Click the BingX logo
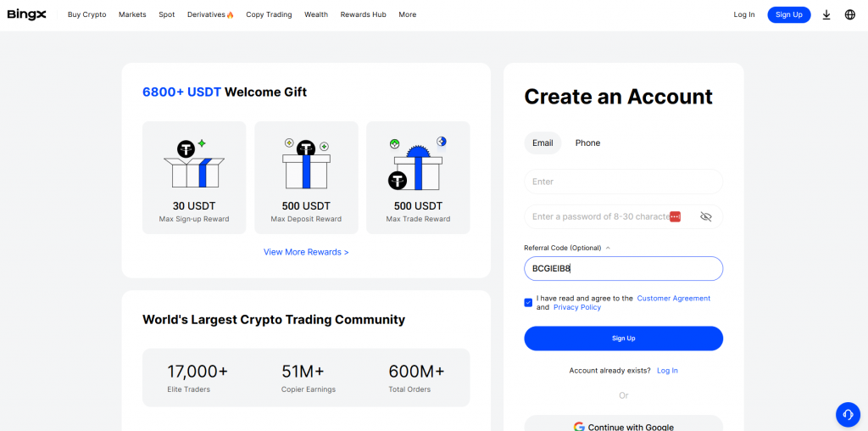The height and width of the screenshot is (431, 868). (26, 14)
